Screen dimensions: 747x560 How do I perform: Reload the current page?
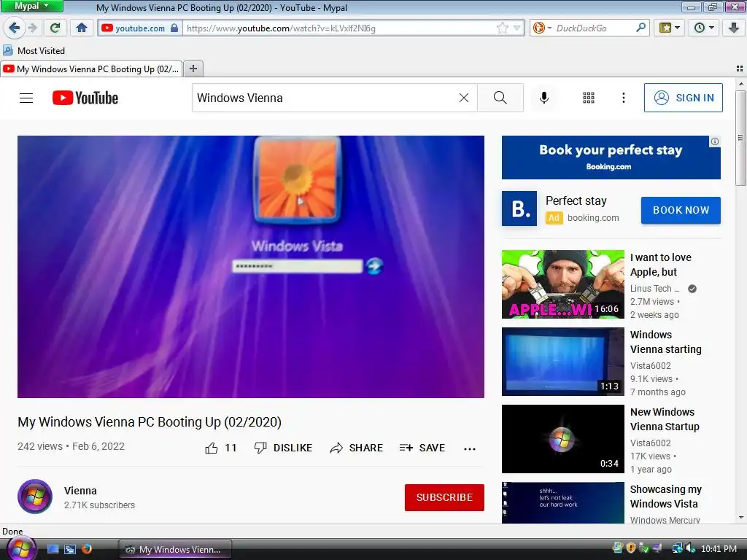55,28
